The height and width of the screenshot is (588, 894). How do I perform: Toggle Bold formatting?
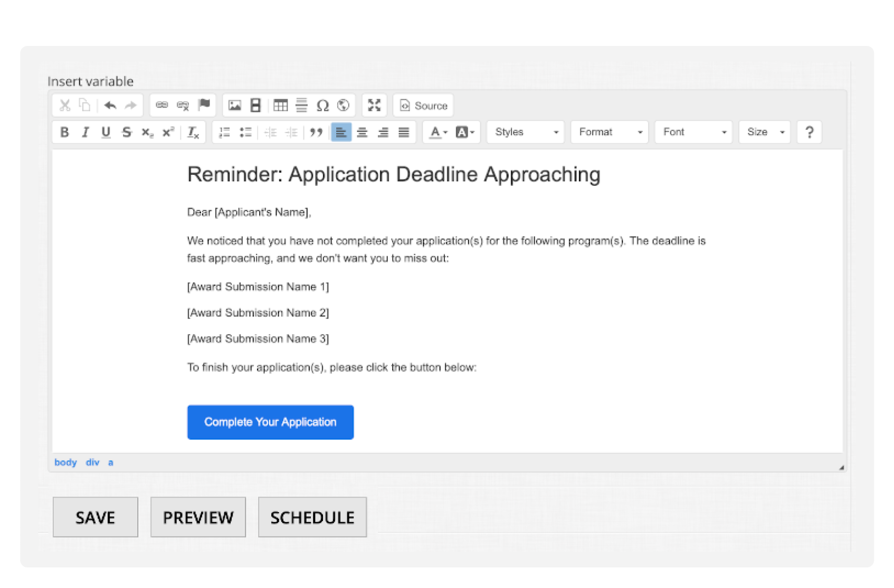click(64, 132)
